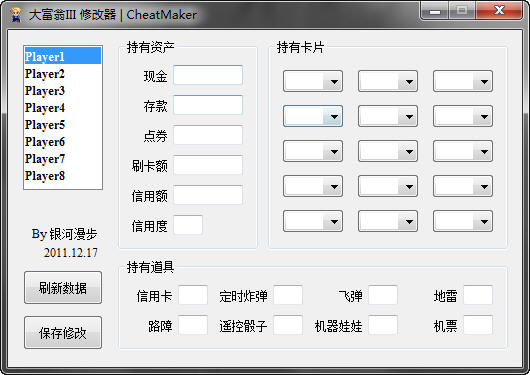Select Player6 in the player list

coord(63,142)
